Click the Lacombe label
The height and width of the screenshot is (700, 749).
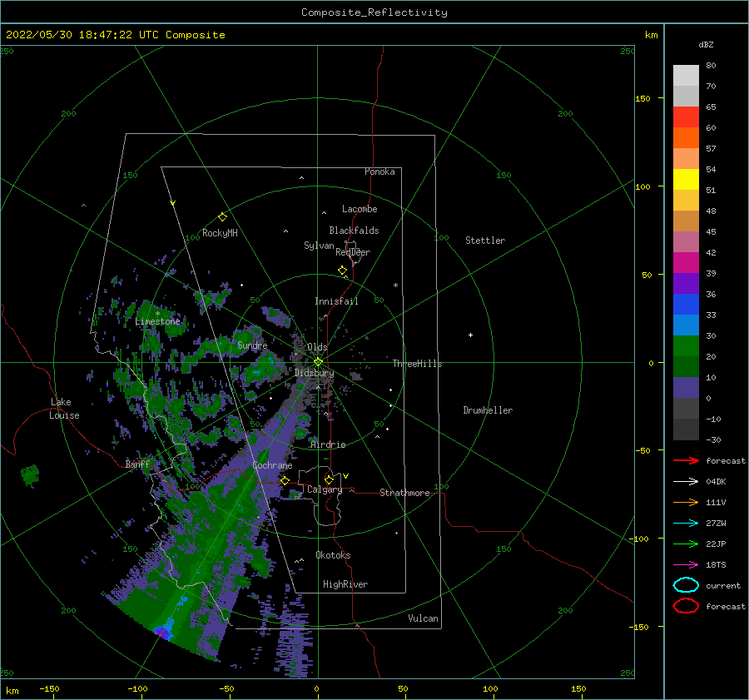pos(360,209)
